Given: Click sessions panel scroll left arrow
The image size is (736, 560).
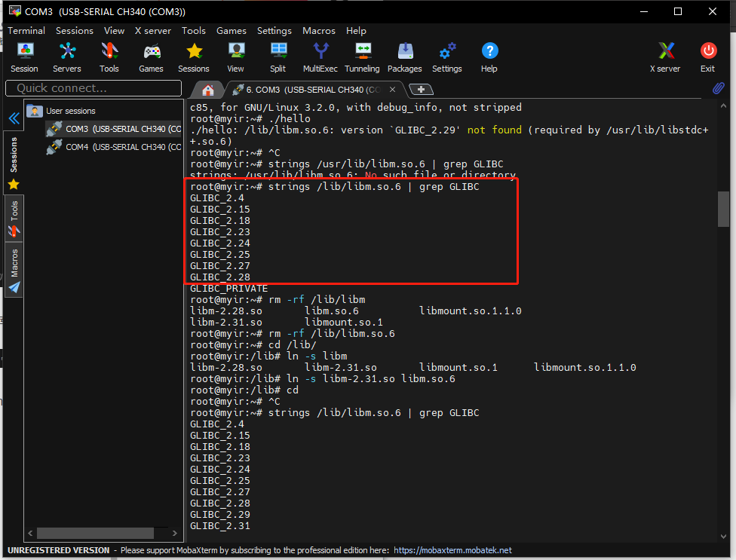Looking at the screenshot, I should [x=30, y=534].
